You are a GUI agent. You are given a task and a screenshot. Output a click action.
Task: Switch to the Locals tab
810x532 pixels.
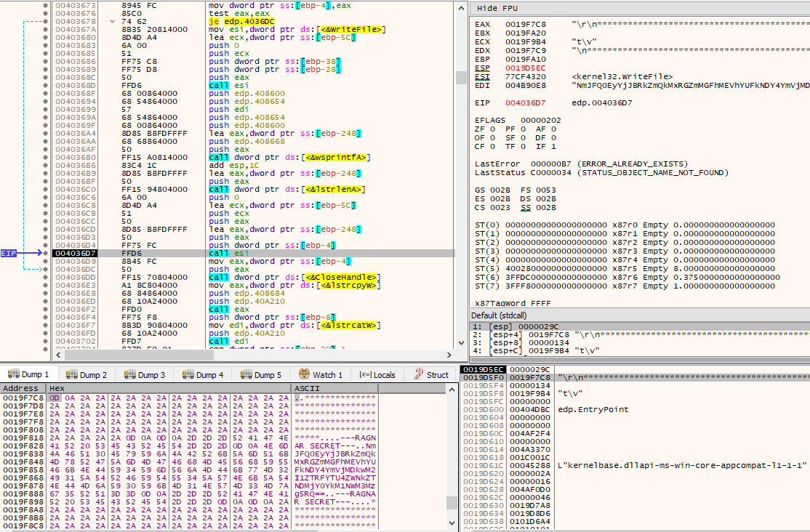point(377,374)
